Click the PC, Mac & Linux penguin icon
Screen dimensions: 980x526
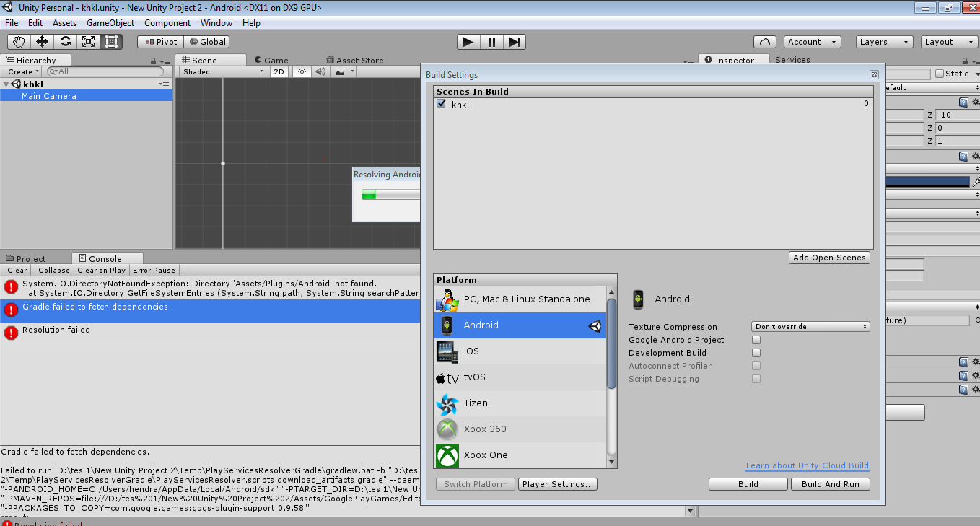pyautogui.click(x=447, y=299)
